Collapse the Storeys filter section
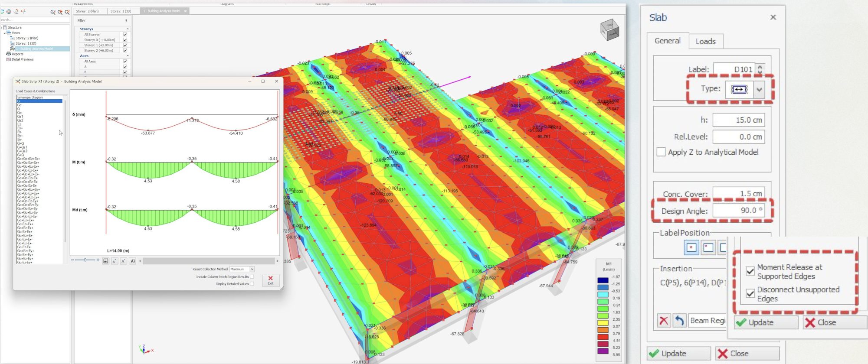 point(128,29)
